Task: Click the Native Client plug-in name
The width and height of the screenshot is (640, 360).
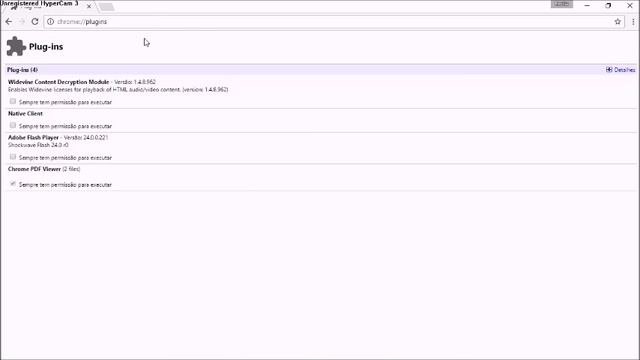Action: (25, 113)
